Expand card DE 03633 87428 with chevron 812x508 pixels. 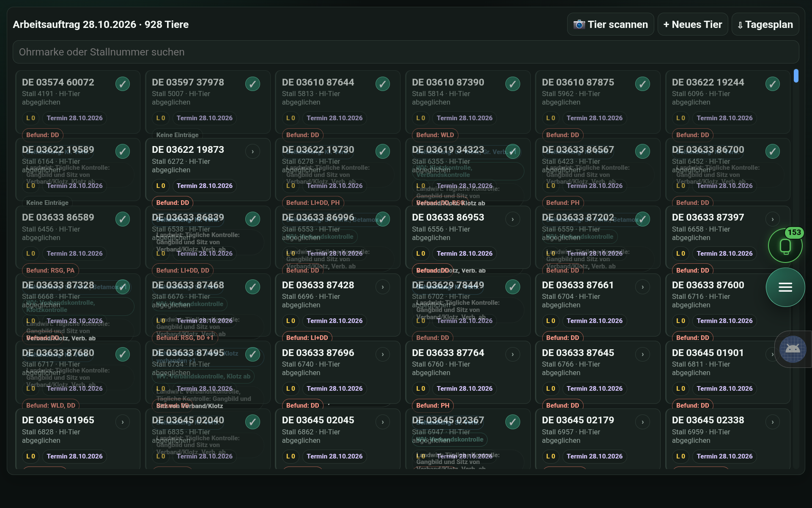pos(383,287)
